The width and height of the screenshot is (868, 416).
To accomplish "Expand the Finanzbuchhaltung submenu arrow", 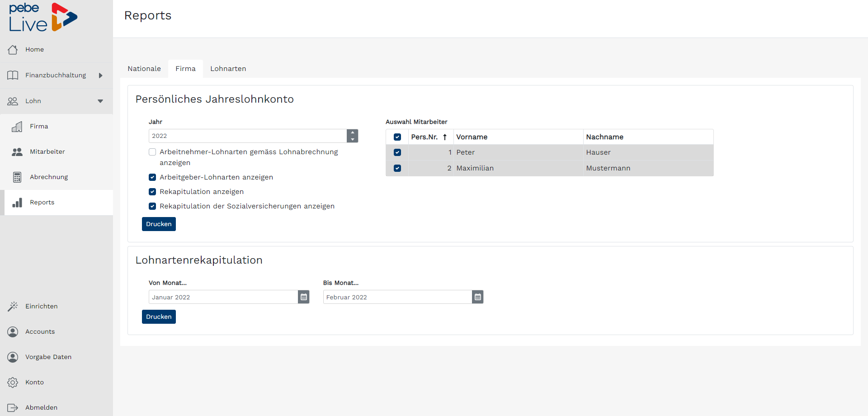I will [100, 76].
